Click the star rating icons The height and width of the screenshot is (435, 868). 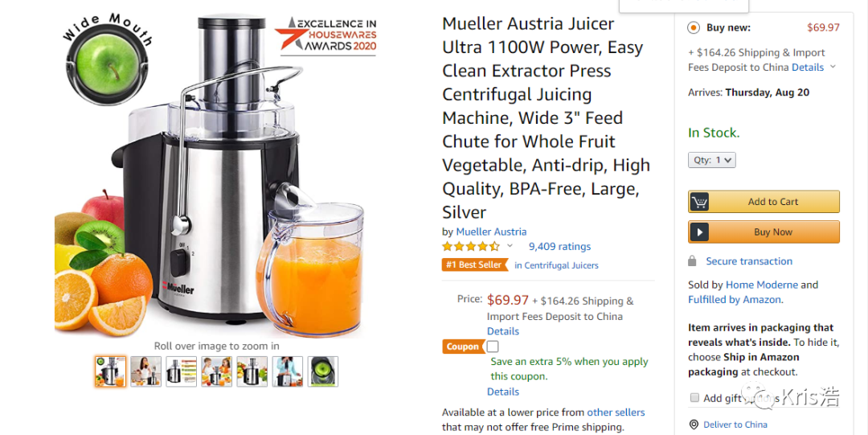click(x=471, y=247)
